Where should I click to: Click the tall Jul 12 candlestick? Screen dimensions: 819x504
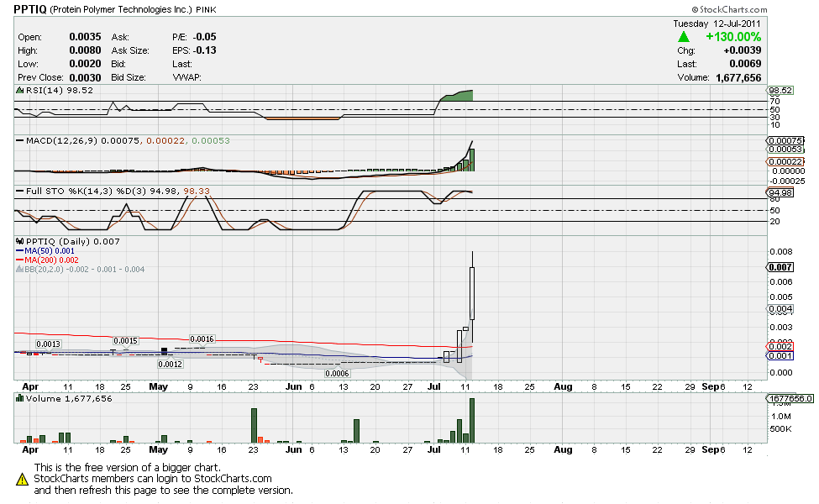coord(472,293)
